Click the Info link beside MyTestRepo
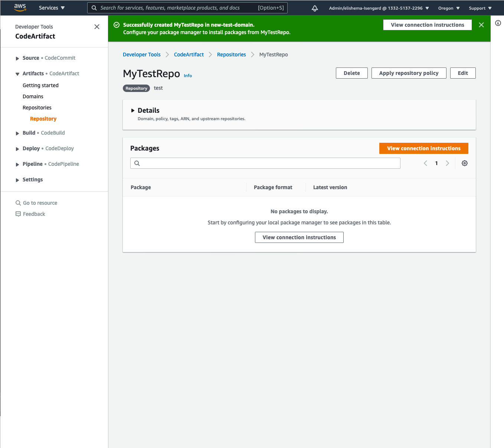Image resolution: width=504 pixels, height=448 pixels. pos(188,76)
